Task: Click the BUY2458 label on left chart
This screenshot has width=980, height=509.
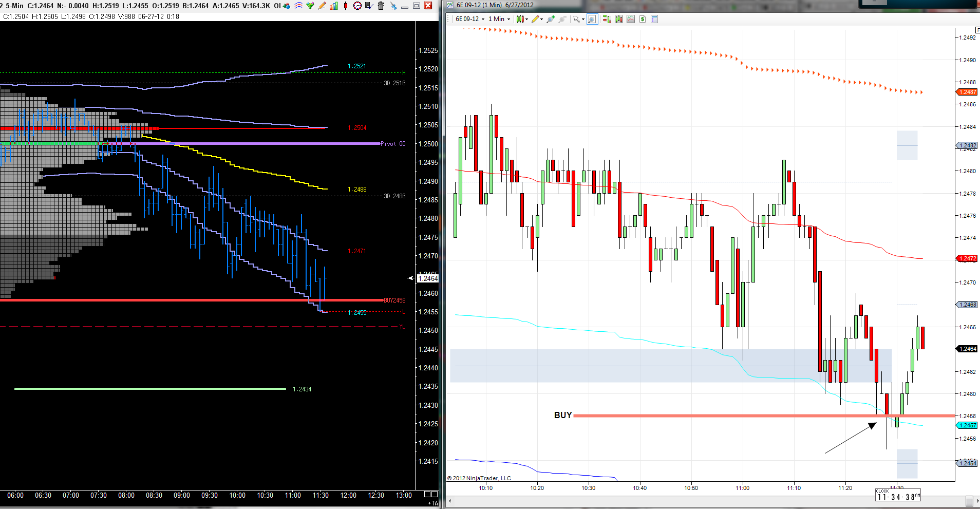Action: click(x=394, y=300)
